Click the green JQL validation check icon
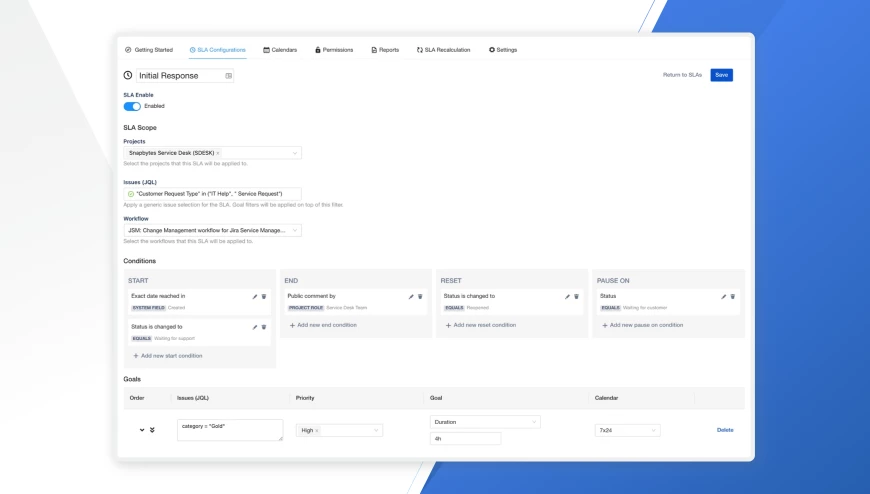The width and height of the screenshot is (870, 494). [131, 194]
